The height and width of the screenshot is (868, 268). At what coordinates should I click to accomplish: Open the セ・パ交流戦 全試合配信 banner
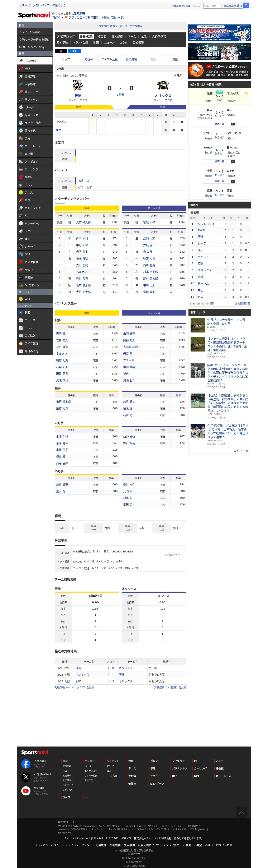pyautogui.click(x=219, y=52)
